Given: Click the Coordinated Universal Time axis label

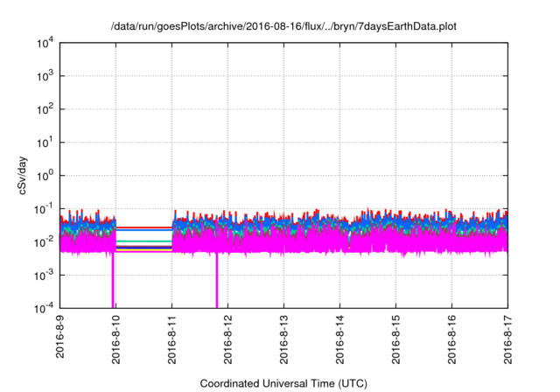Looking at the screenshot, I should click(x=283, y=383).
